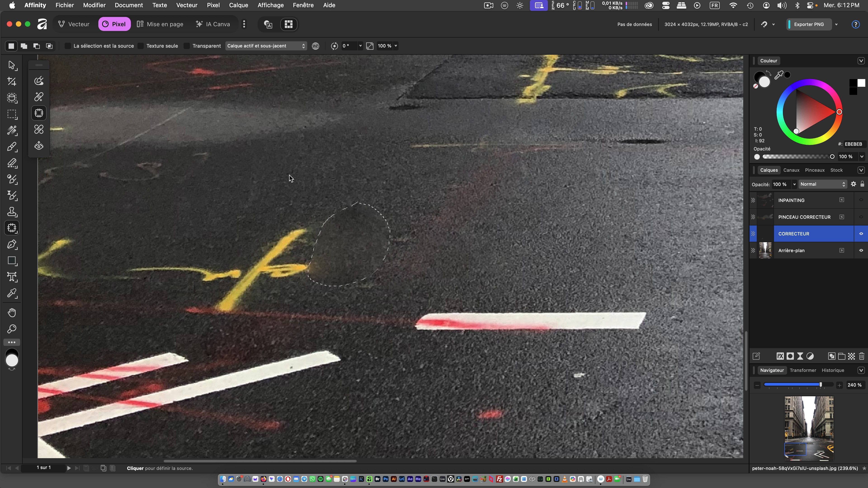
Task: Select the Text frame tool
Action: 12,277
